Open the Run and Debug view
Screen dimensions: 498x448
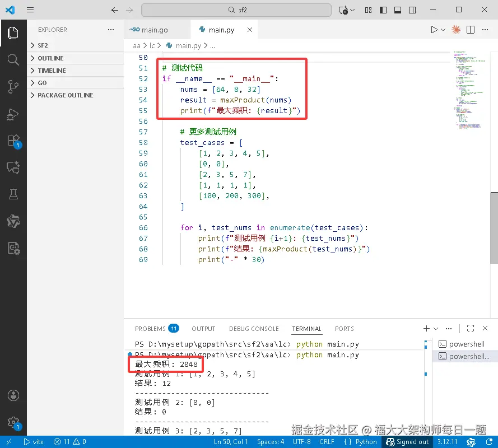click(13, 114)
